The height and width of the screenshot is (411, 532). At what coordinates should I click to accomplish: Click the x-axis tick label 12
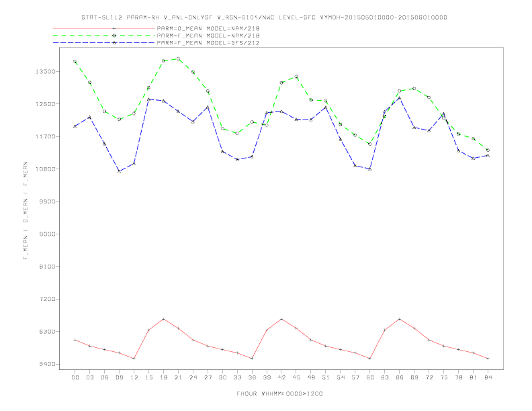pos(134,377)
